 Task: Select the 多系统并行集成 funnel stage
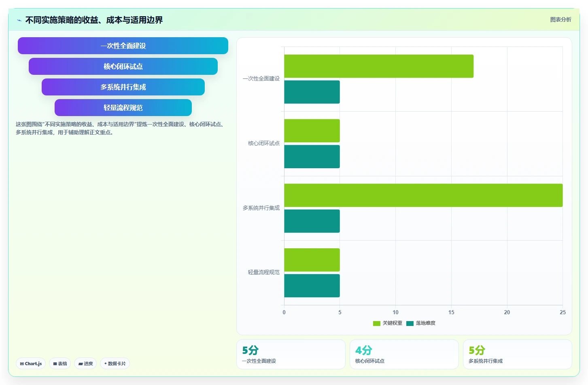pos(123,87)
